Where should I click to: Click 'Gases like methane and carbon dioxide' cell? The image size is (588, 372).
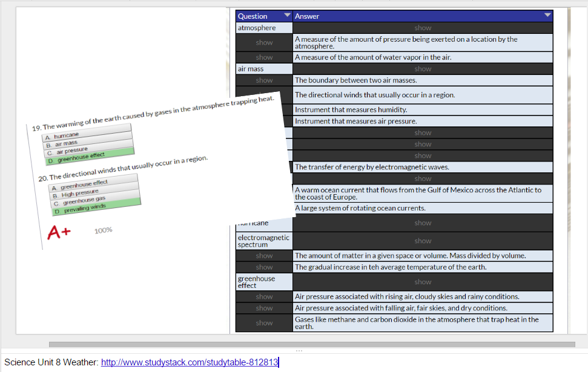(x=423, y=323)
